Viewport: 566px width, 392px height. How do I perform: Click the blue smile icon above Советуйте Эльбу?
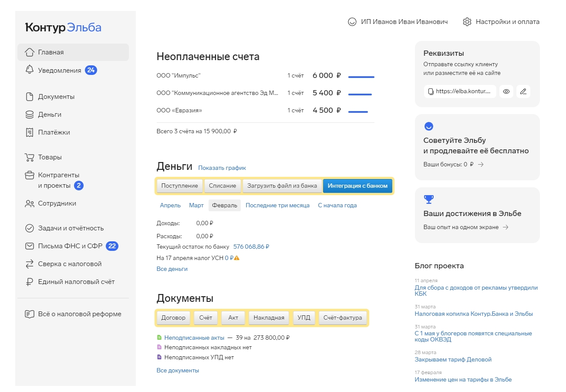429,126
